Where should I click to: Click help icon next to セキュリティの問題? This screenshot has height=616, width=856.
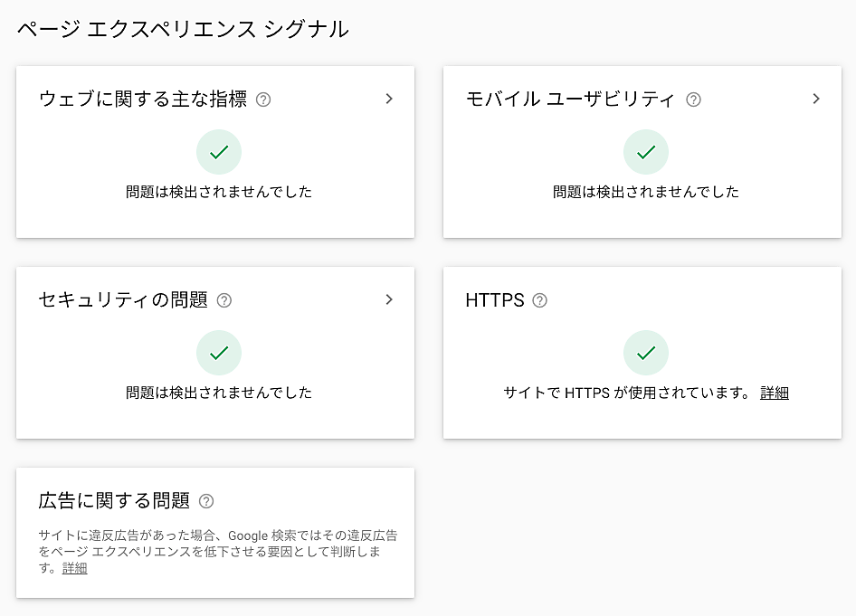click(x=224, y=300)
